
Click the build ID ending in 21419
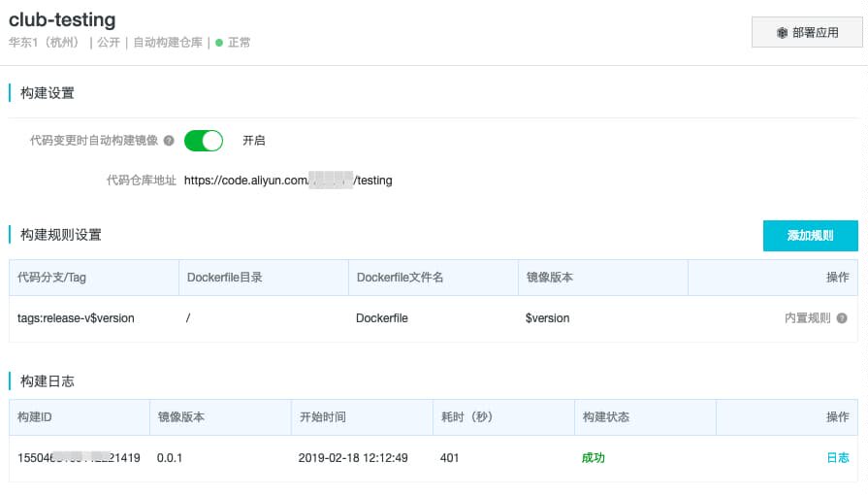[x=79, y=458]
